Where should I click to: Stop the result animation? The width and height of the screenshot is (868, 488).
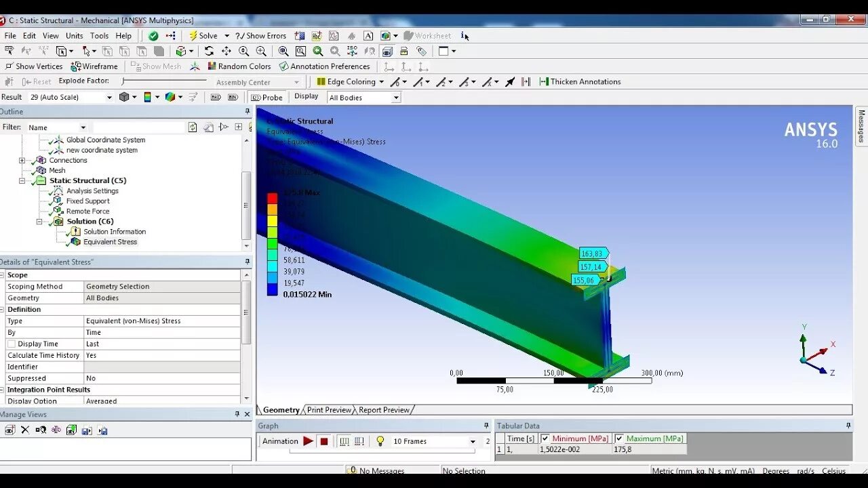pyautogui.click(x=324, y=441)
